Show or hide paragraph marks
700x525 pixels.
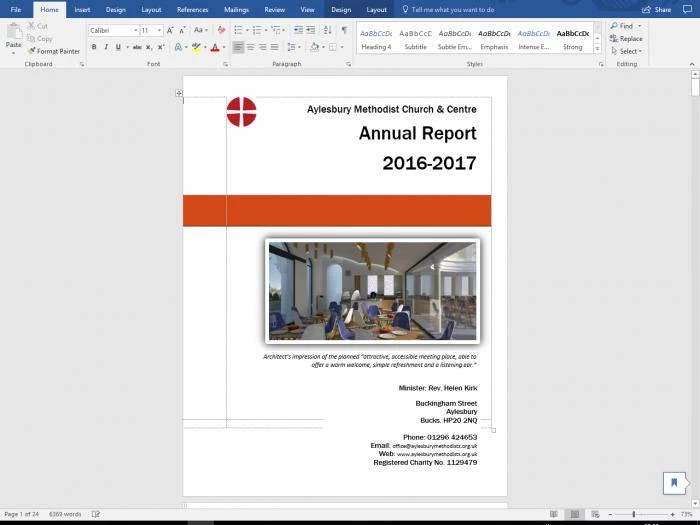344,30
